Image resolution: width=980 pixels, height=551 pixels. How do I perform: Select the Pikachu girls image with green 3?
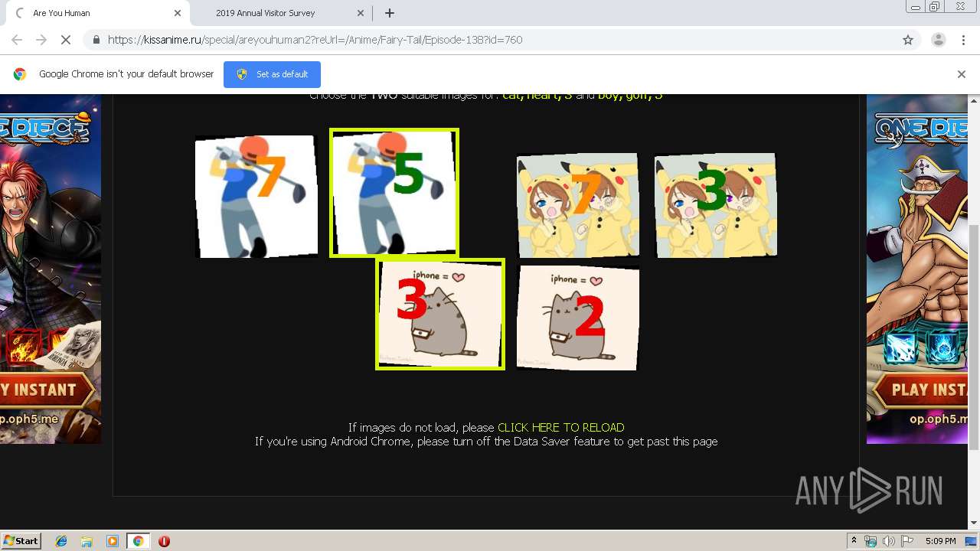[x=716, y=204]
